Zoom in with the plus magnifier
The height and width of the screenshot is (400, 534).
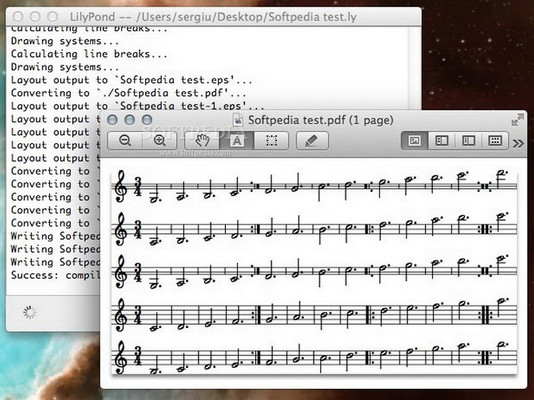pos(160,141)
